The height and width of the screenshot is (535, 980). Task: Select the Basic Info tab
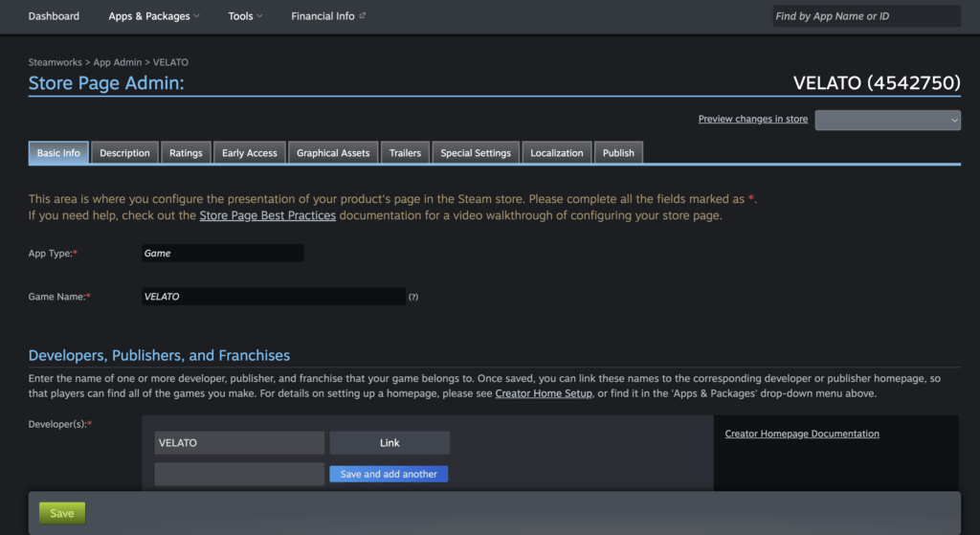click(x=58, y=153)
